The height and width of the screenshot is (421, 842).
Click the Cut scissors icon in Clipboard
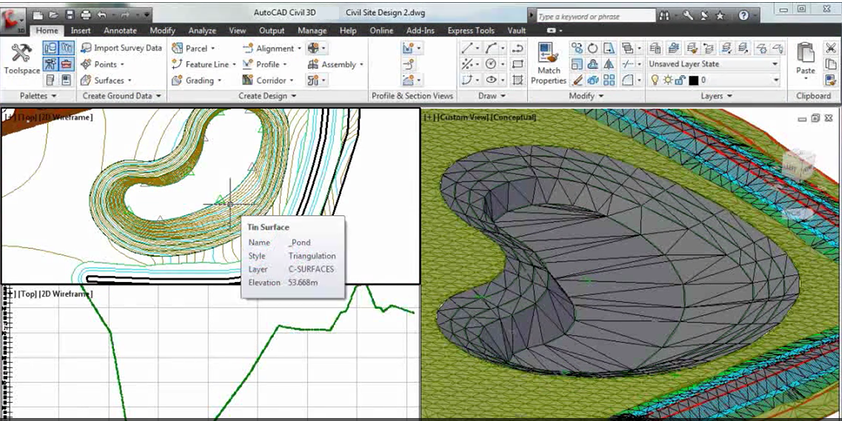click(832, 48)
